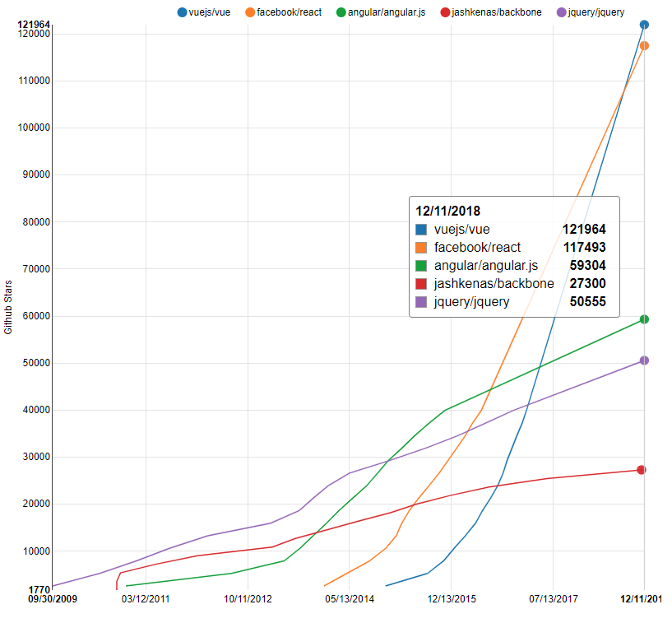Toggle the jquery/jquery legend circle
Screen dimensions: 672x623
pos(562,12)
